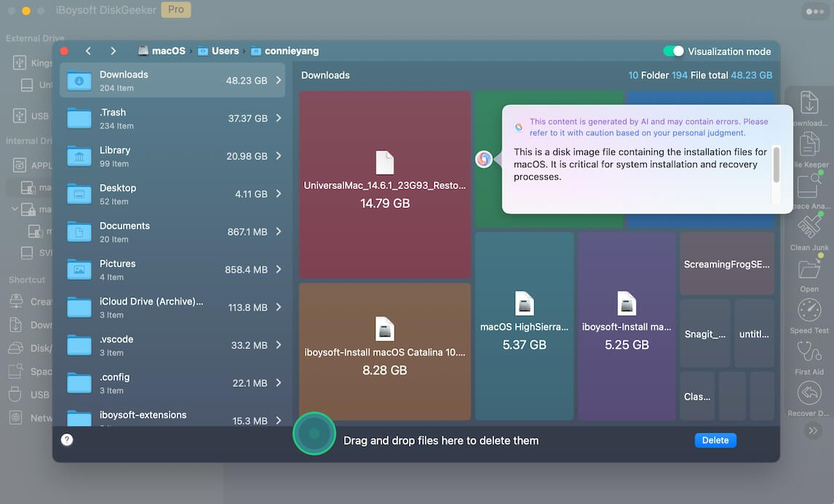This screenshot has width=834, height=504.
Task: Click the AI description scrollbar
Action: (776, 164)
